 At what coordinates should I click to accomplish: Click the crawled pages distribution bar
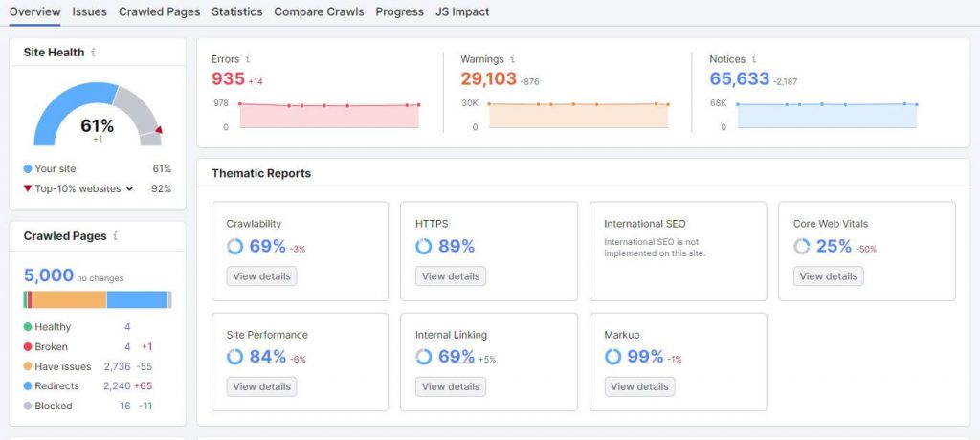(x=97, y=299)
